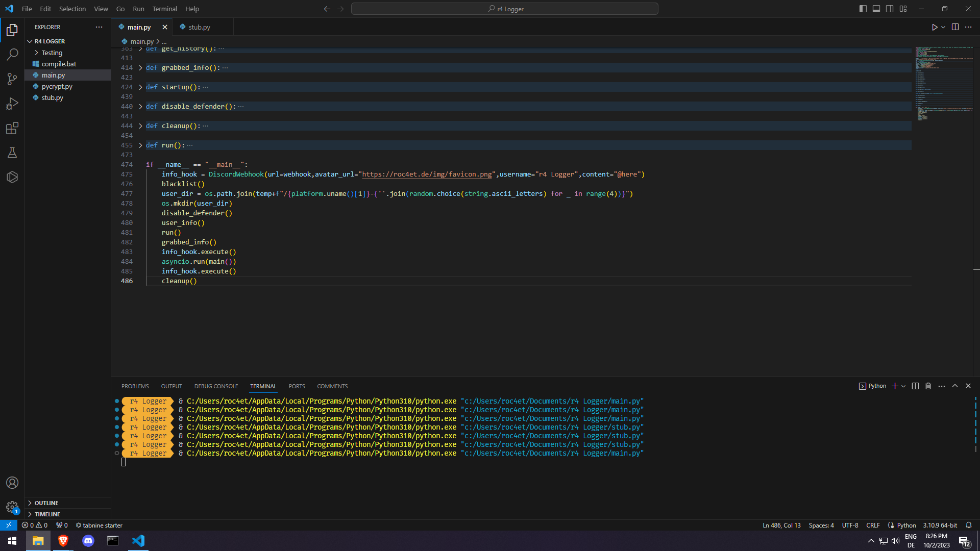
Task: Toggle Primary Side Bar visibility
Action: click(x=863, y=9)
